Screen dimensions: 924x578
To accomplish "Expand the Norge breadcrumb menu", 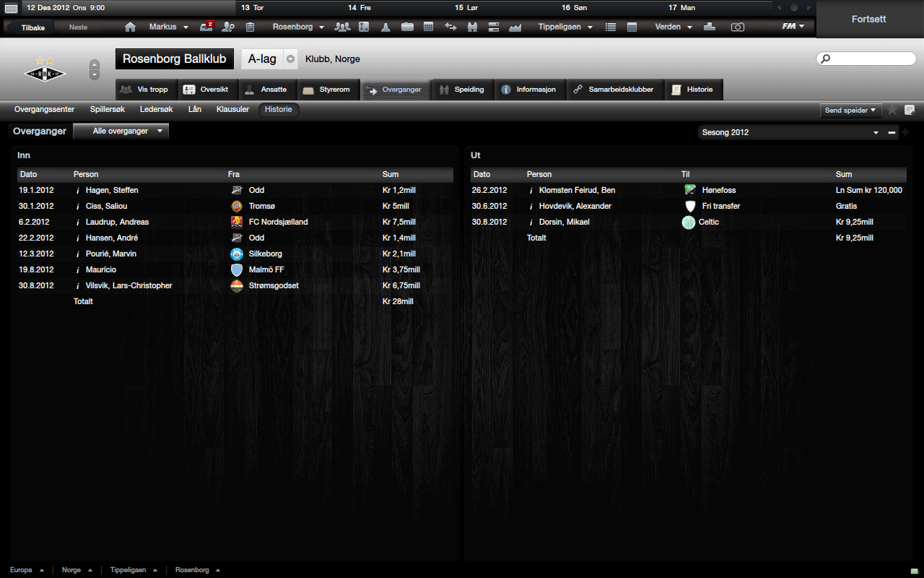I will click(77, 570).
